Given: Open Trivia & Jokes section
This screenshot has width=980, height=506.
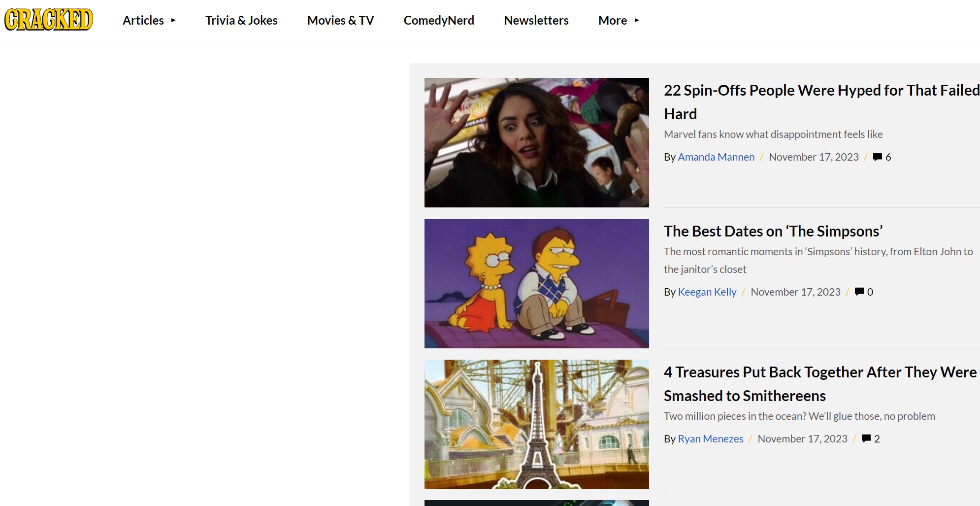Looking at the screenshot, I should pyautogui.click(x=241, y=20).
